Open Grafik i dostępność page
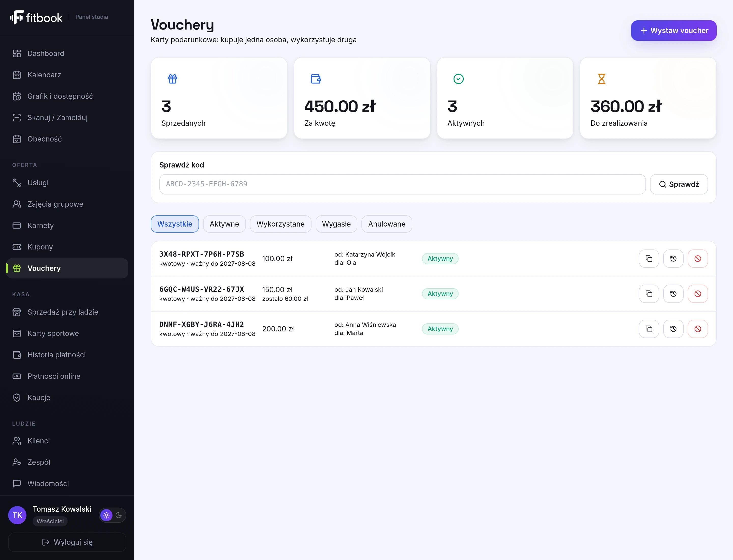Image resolution: width=733 pixels, height=560 pixels. 67,96
